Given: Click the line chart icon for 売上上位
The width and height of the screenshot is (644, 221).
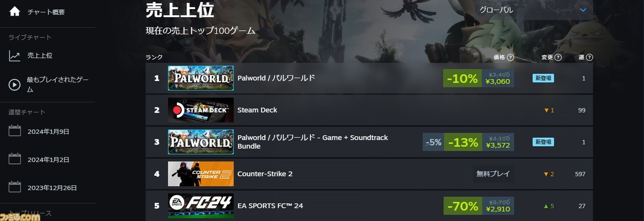Looking at the screenshot, I should coord(15,56).
